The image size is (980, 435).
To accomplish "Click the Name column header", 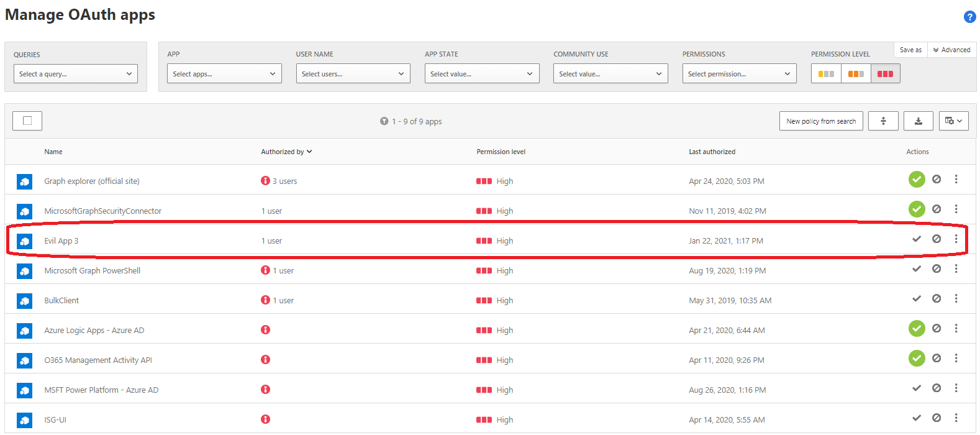I will pyautogui.click(x=53, y=152).
